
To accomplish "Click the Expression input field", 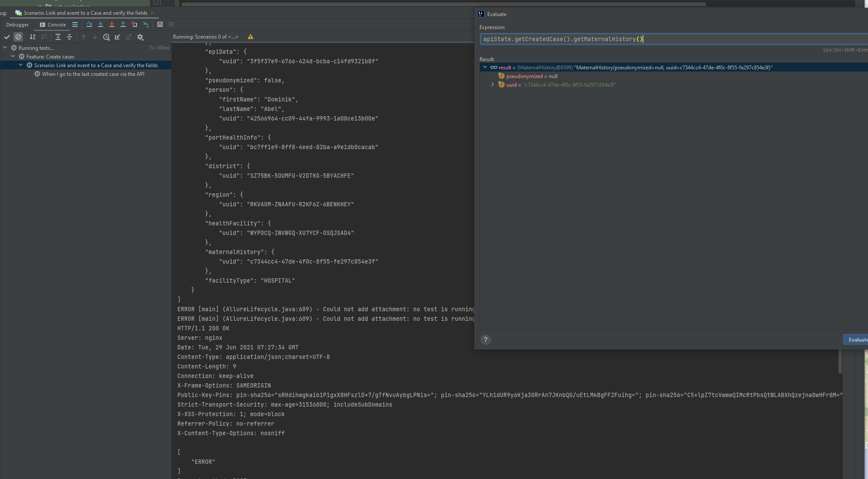I will [672, 39].
